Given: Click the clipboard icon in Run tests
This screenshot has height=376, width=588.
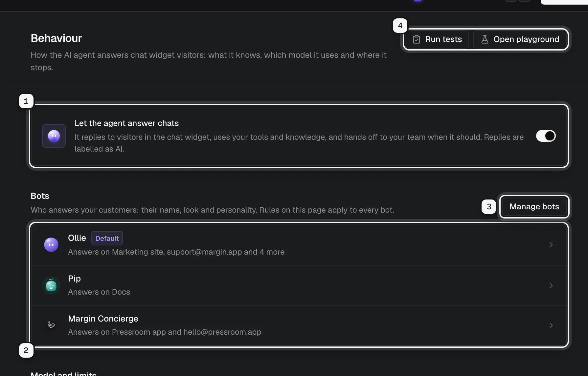Looking at the screenshot, I should pos(417,39).
